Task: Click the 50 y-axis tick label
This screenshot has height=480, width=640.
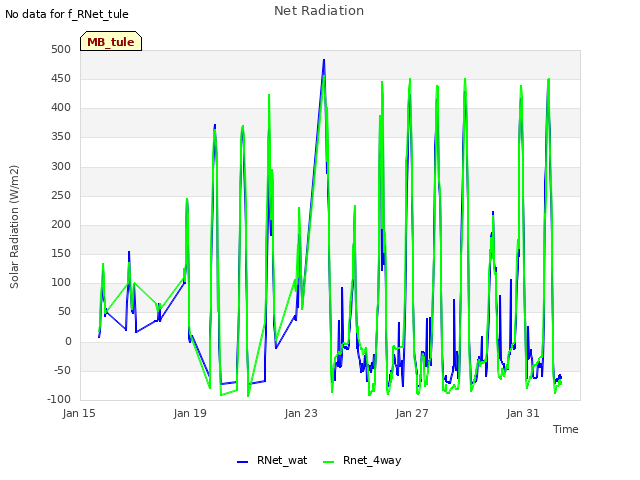Action: coord(64,312)
